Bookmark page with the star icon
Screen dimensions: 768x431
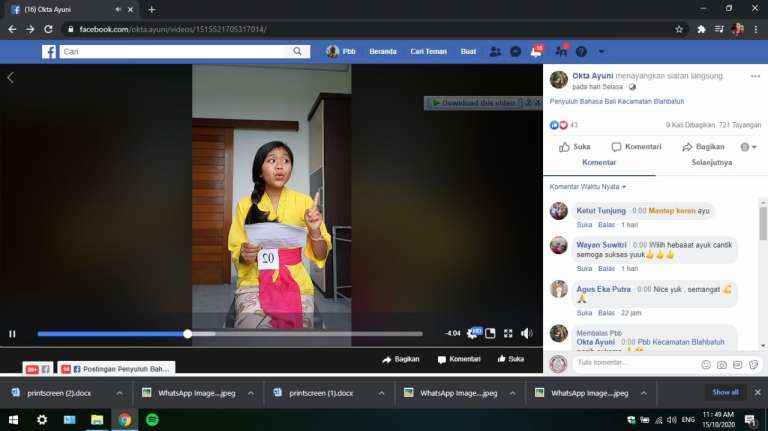click(x=679, y=29)
